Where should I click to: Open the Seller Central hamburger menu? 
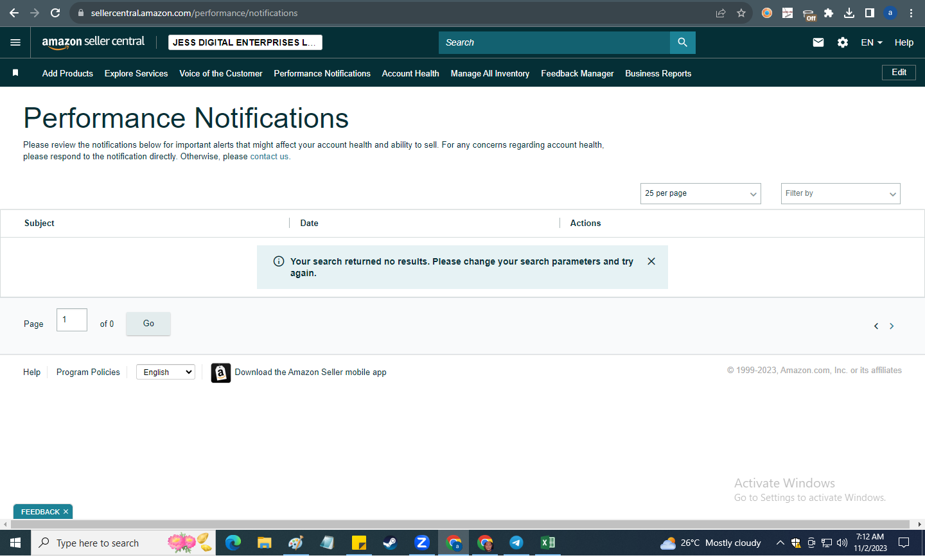click(x=15, y=42)
